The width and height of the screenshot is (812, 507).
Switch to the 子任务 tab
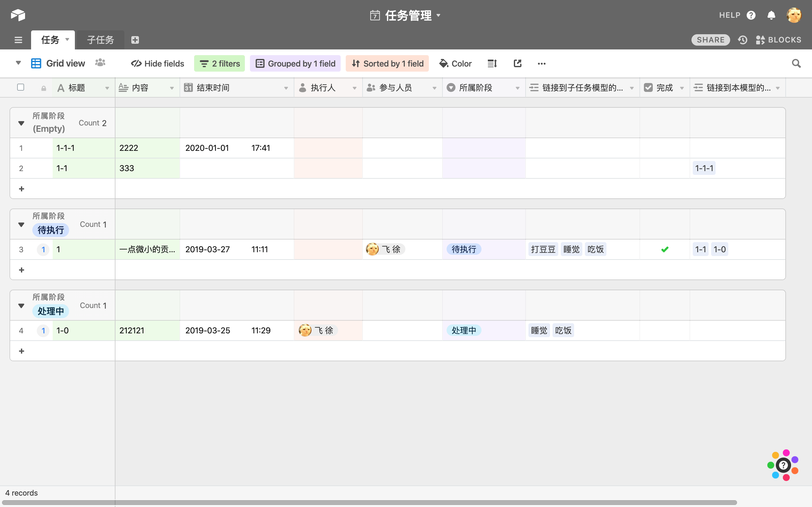[100, 40]
